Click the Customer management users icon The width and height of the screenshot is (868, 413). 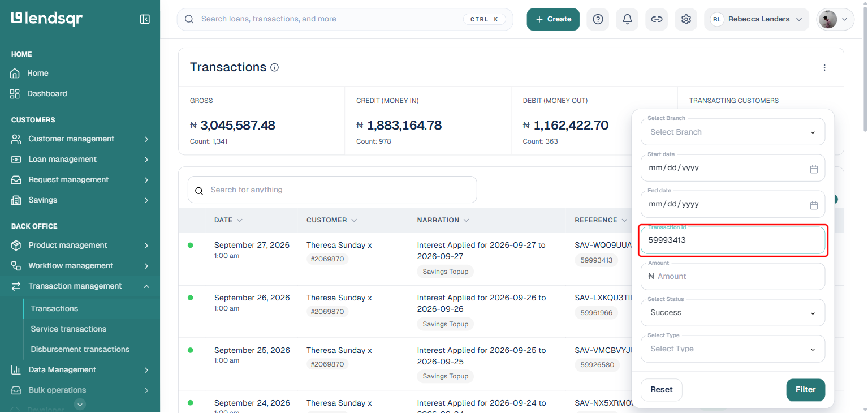16,139
